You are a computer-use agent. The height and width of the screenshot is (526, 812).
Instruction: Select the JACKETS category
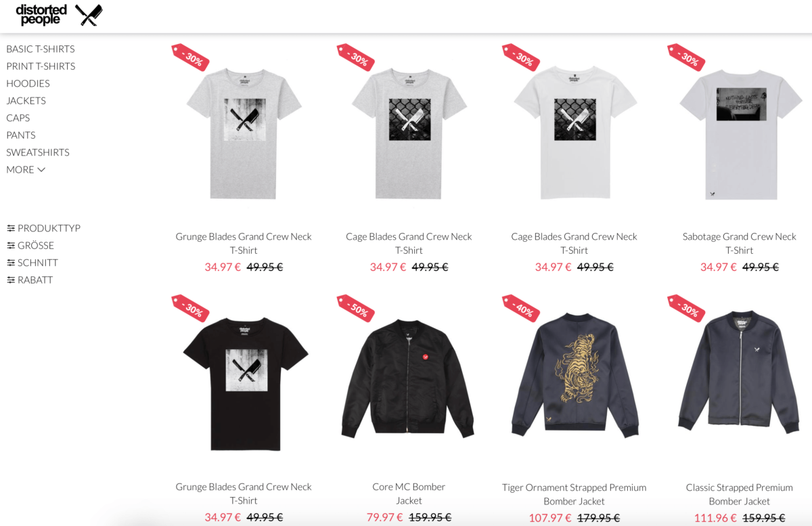point(26,101)
